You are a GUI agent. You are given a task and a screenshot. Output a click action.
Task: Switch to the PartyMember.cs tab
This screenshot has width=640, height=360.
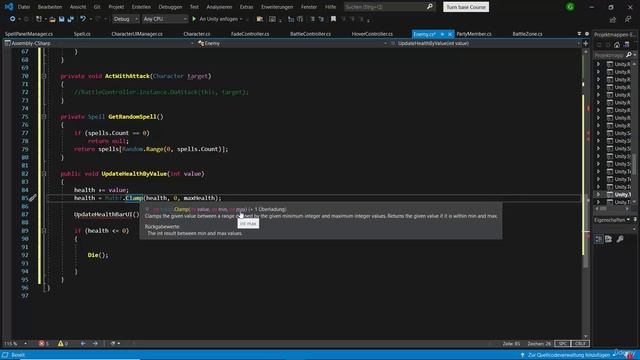coord(473,34)
